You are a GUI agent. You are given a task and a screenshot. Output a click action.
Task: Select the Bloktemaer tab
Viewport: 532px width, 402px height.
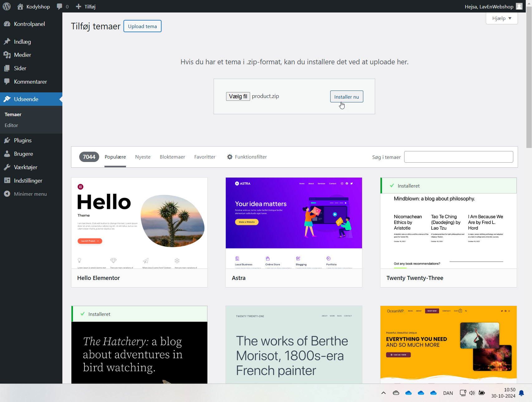pos(172,157)
